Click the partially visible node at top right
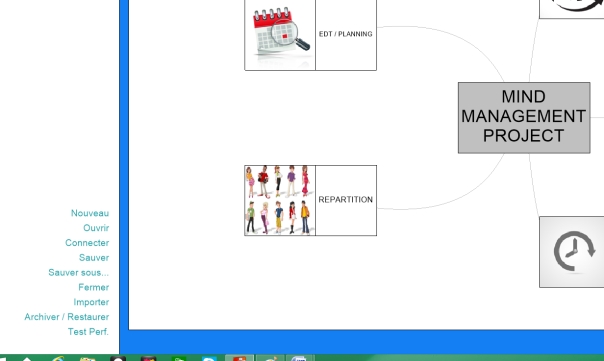 pyautogui.click(x=572, y=9)
